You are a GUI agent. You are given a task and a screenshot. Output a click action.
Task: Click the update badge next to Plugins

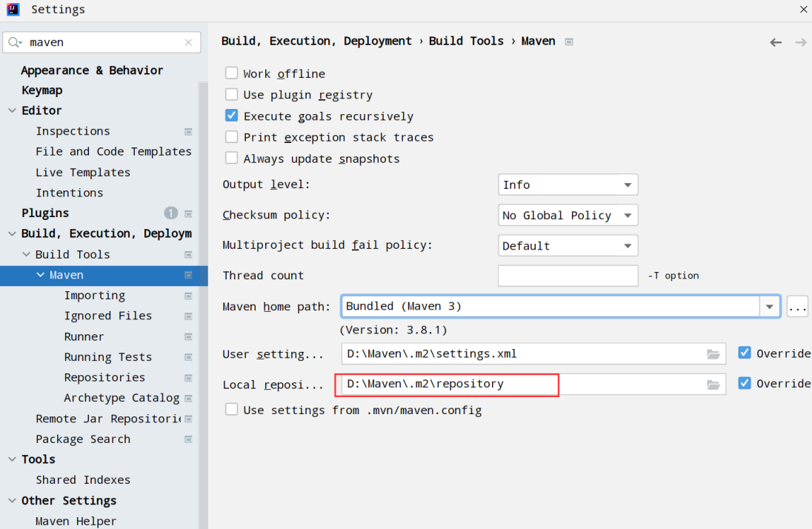(x=171, y=213)
